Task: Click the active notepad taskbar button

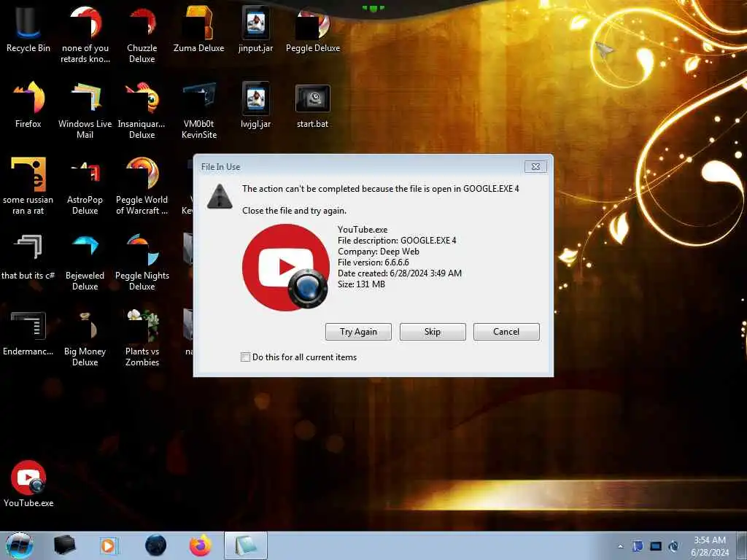Action: click(x=245, y=545)
